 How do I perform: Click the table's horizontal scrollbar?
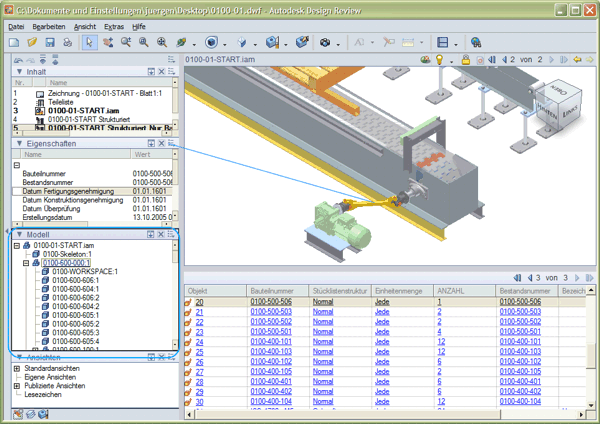click(x=385, y=414)
